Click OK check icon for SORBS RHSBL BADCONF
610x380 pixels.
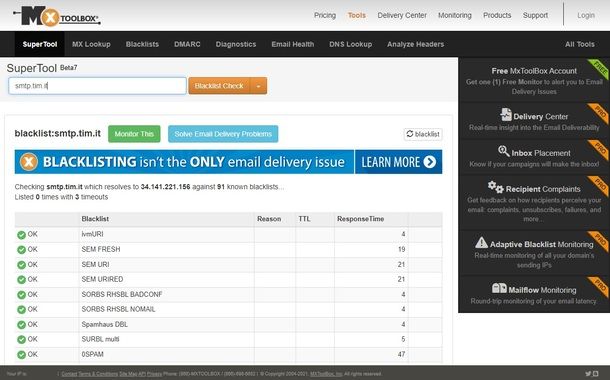click(21, 295)
